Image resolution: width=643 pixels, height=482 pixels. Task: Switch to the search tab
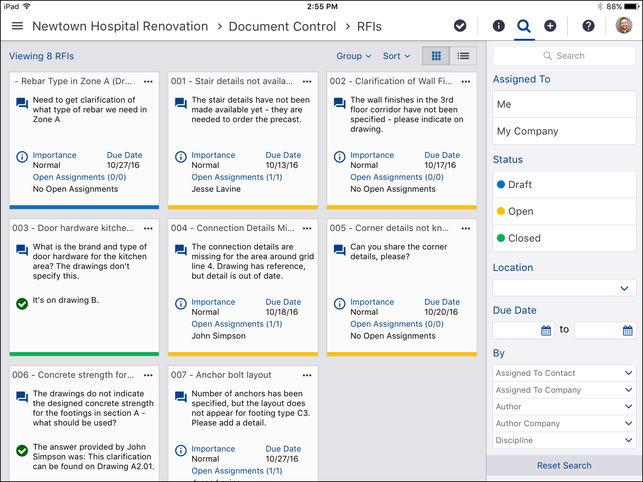coord(524,26)
